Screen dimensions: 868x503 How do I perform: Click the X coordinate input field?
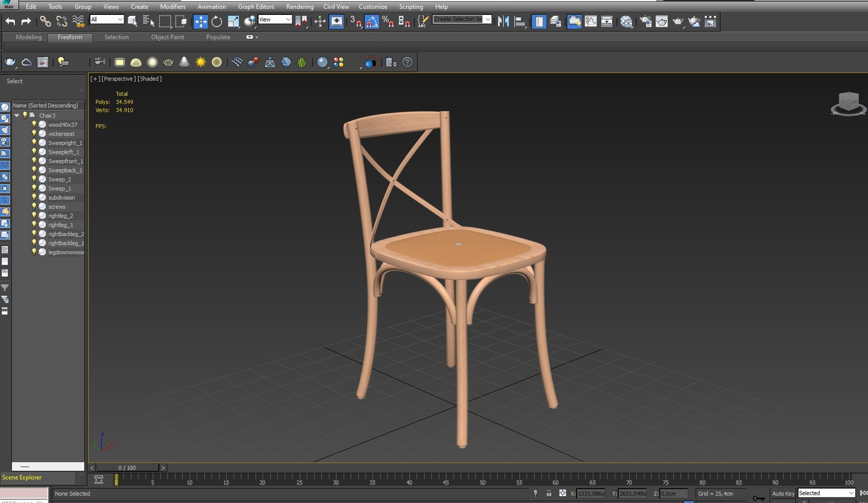coord(590,493)
